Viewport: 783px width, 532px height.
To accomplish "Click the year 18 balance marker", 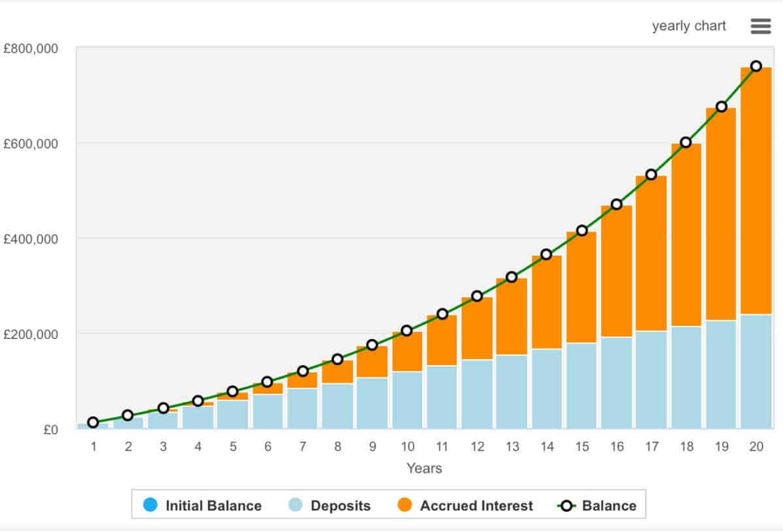I will point(686,142).
